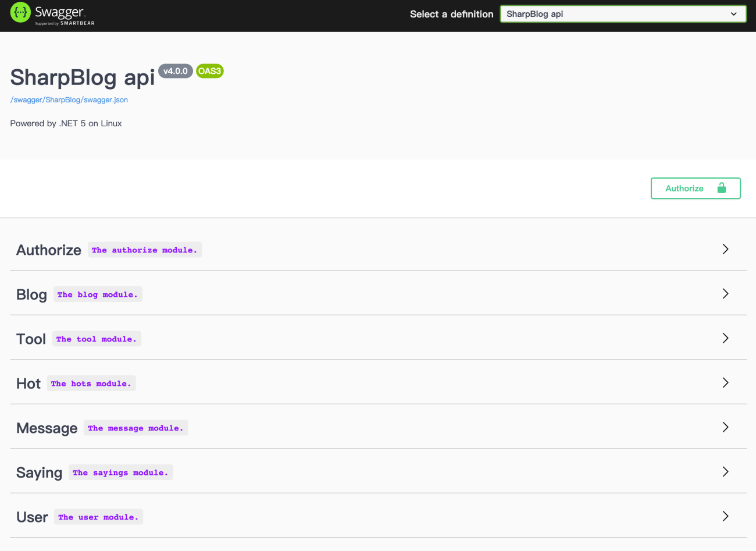Click the Message module heading

(x=47, y=428)
